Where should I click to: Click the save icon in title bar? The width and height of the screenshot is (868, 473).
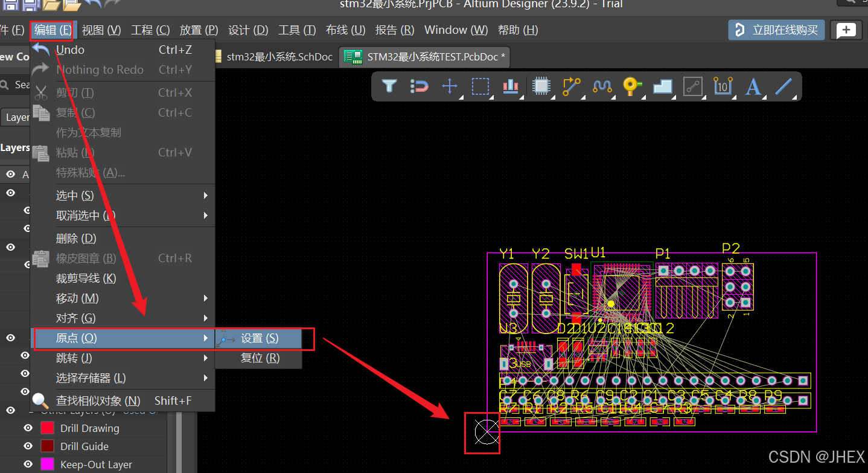pyautogui.click(x=10, y=5)
